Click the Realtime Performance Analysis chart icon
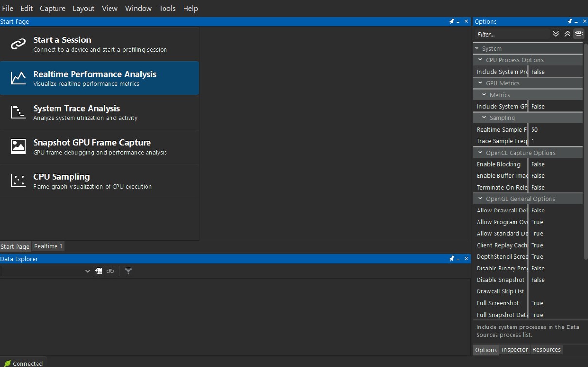The height and width of the screenshot is (367, 588). (x=18, y=78)
